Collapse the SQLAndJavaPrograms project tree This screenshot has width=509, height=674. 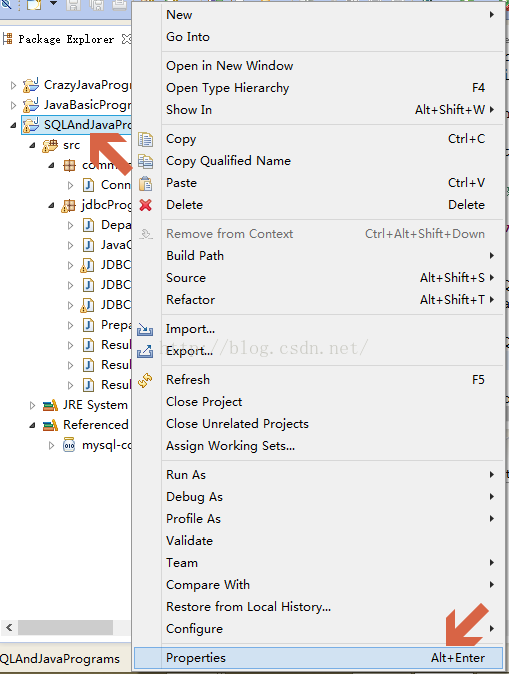coord(13,125)
